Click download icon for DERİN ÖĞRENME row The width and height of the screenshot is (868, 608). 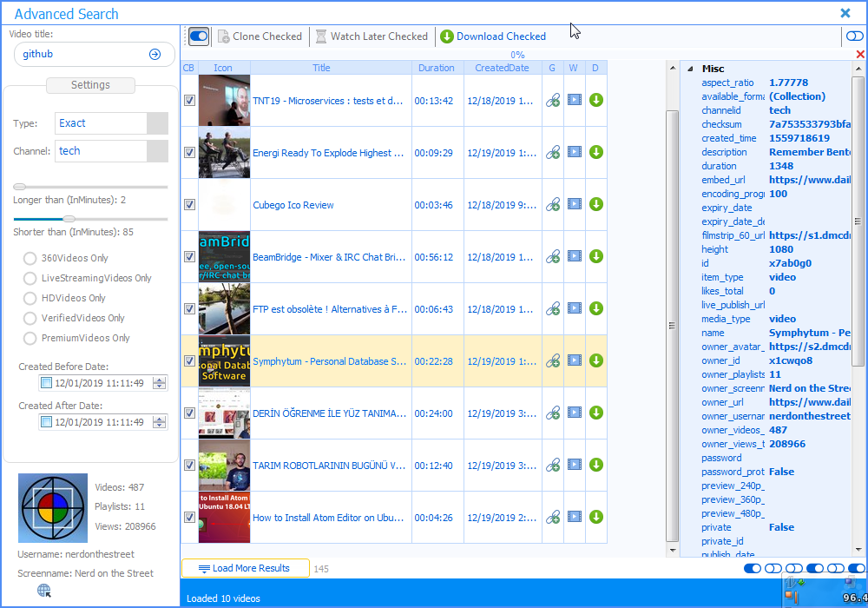pos(595,413)
